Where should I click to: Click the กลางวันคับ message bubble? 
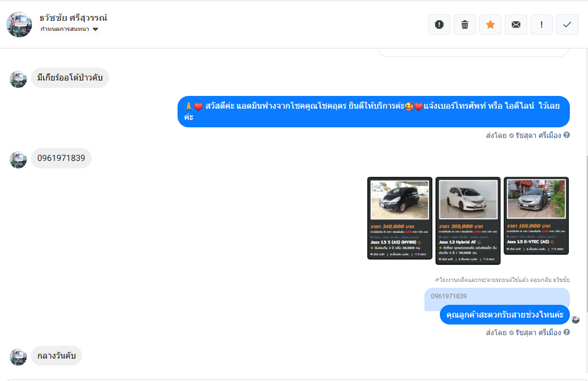[57, 356]
